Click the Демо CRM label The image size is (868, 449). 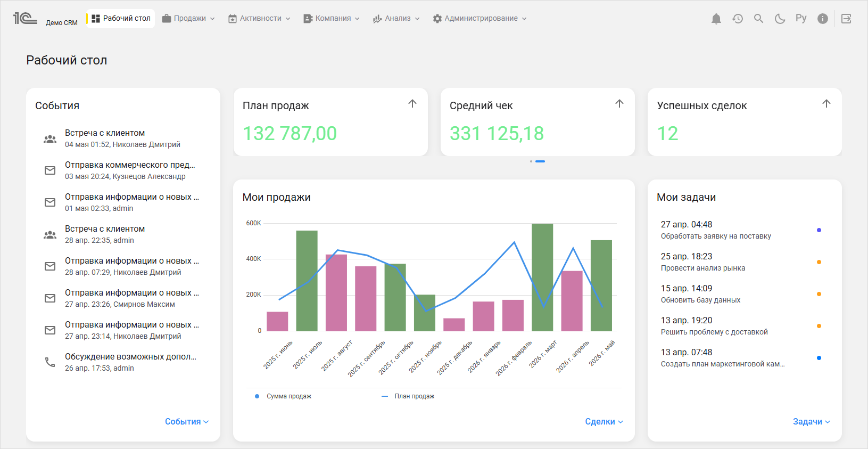tap(62, 23)
